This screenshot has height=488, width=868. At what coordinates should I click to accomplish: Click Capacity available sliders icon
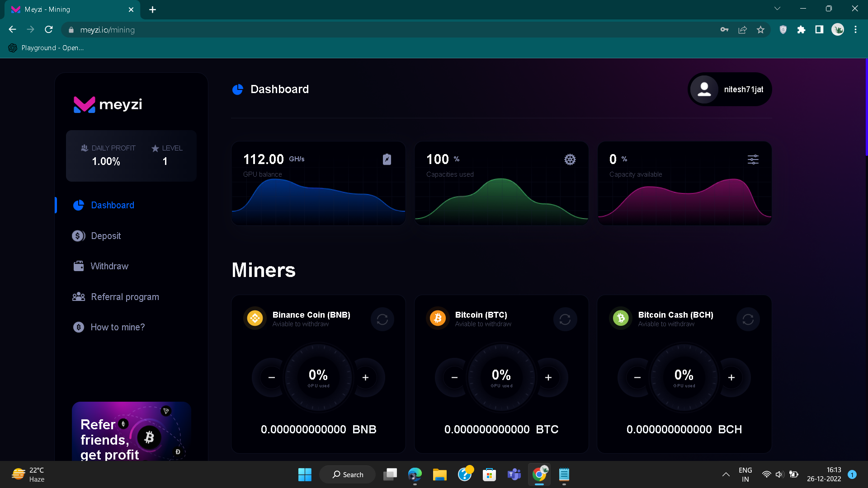[x=753, y=160]
